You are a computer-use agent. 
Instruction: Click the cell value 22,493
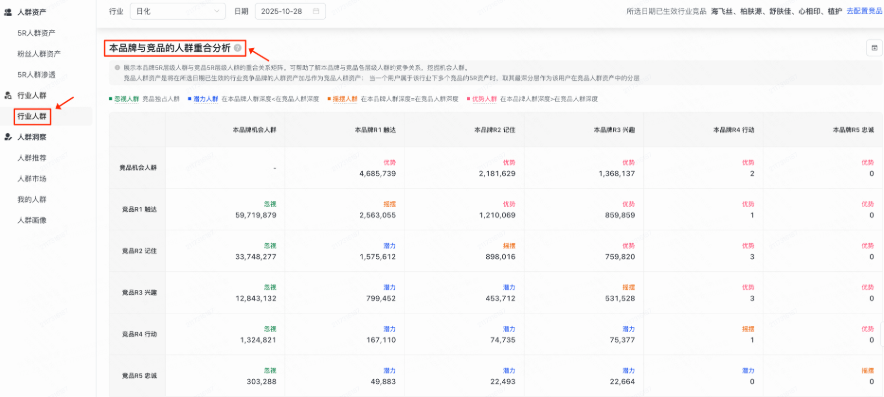(502, 382)
